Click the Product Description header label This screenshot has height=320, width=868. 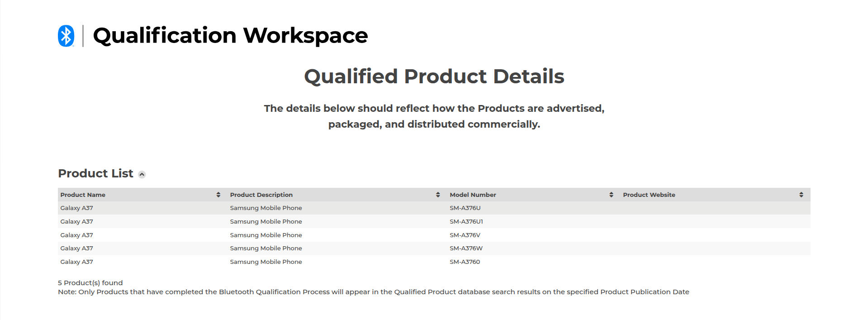pyautogui.click(x=261, y=195)
